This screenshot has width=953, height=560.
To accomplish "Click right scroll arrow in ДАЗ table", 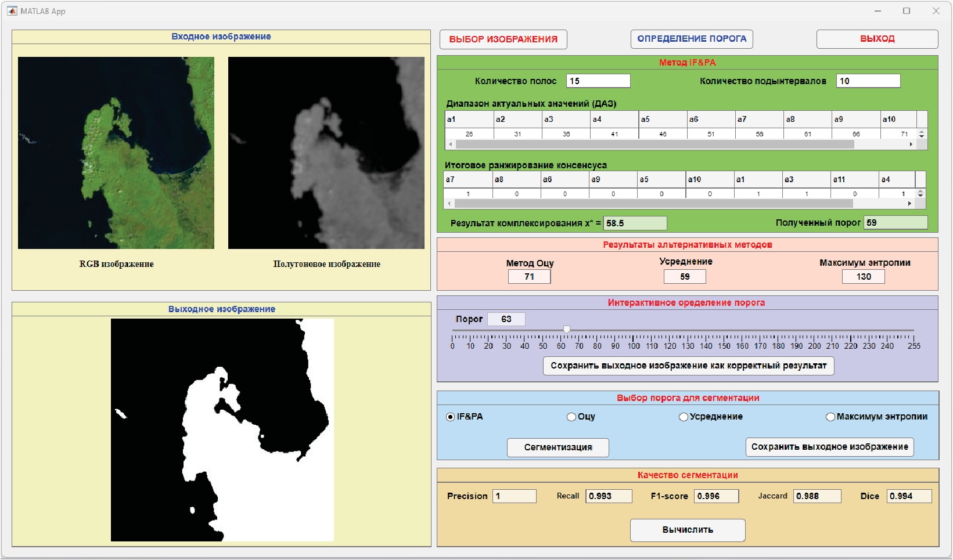I will coord(911,144).
